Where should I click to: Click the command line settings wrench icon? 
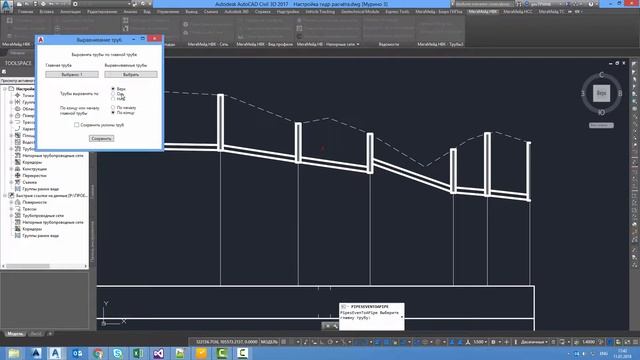[335, 326]
